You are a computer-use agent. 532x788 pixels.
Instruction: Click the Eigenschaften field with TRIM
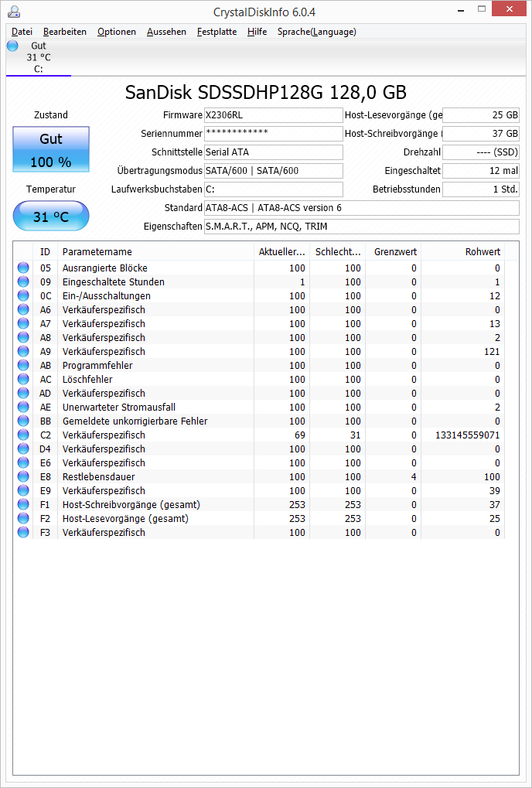tap(362, 227)
